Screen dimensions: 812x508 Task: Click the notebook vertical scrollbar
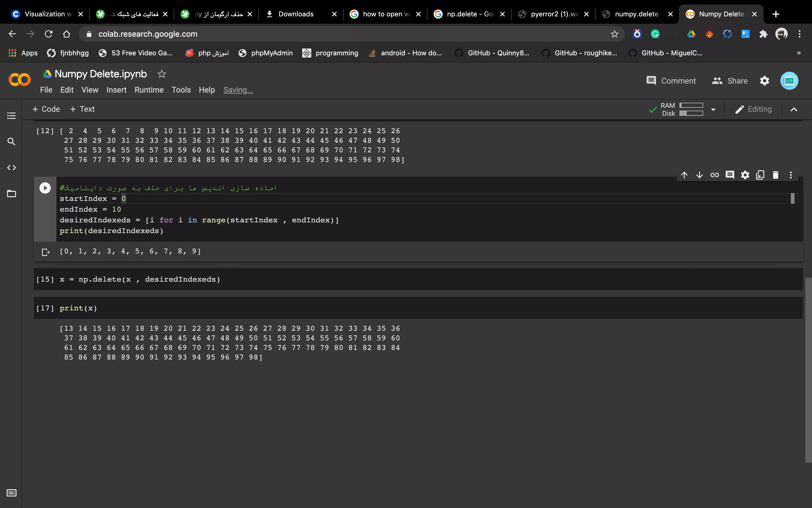808,370
